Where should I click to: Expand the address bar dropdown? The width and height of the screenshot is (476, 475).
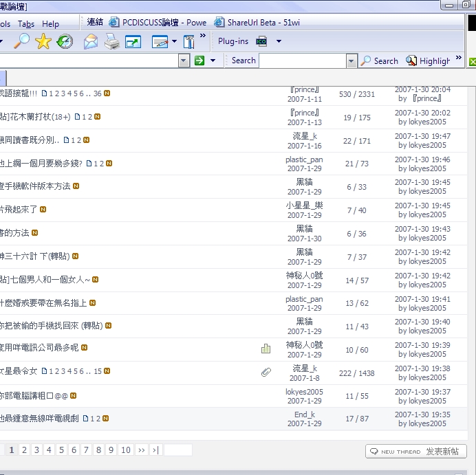[x=184, y=60]
